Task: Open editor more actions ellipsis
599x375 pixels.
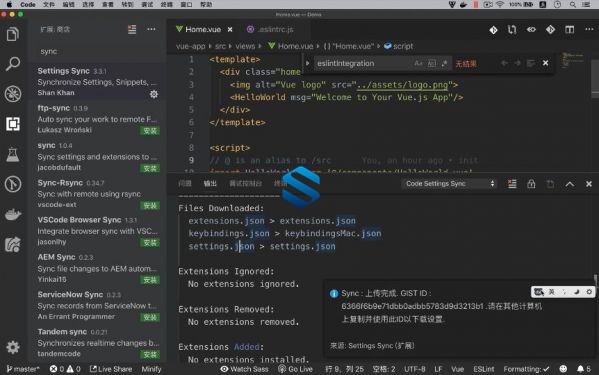Action: (589, 29)
